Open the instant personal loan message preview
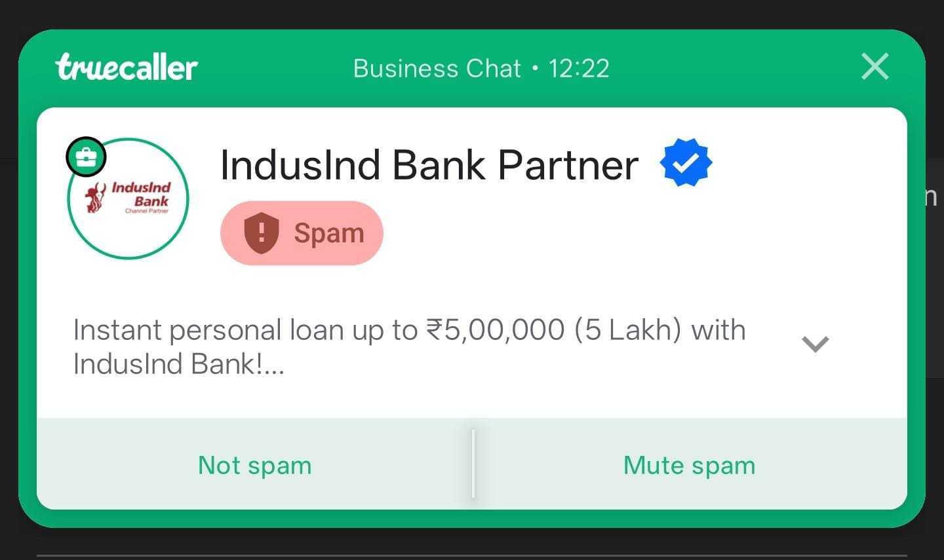944x560 pixels. click(x=410, y=346)
